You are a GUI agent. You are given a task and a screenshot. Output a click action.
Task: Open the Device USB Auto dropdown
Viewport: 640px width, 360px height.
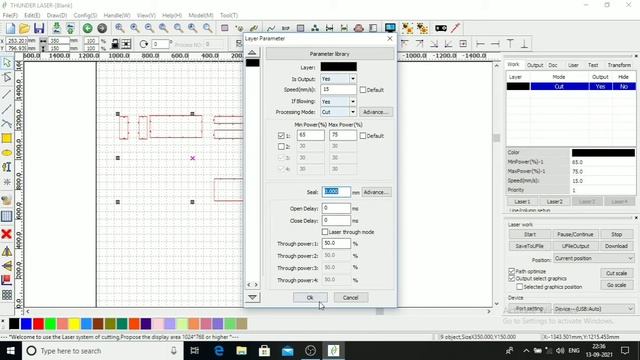(x=594, y=309)
